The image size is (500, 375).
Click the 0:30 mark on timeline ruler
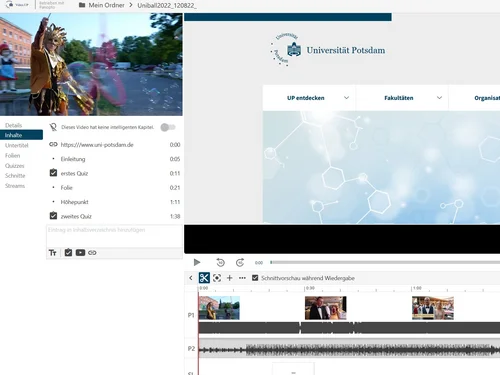pyautogui.click(x=310, y=288)
